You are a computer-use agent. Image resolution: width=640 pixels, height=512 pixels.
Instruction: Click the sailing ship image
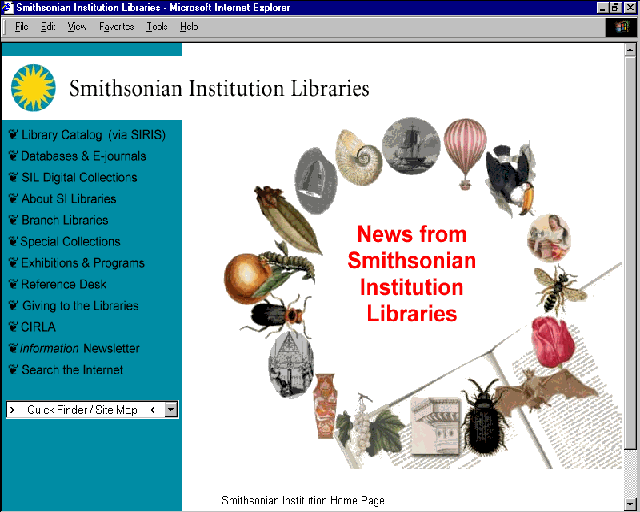click(x=410, y=144)
